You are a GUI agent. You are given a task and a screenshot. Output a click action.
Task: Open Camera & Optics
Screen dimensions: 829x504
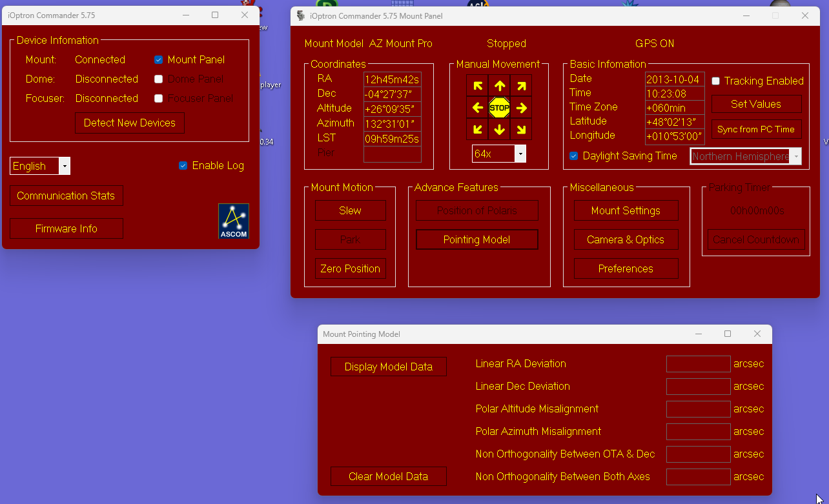626,239
